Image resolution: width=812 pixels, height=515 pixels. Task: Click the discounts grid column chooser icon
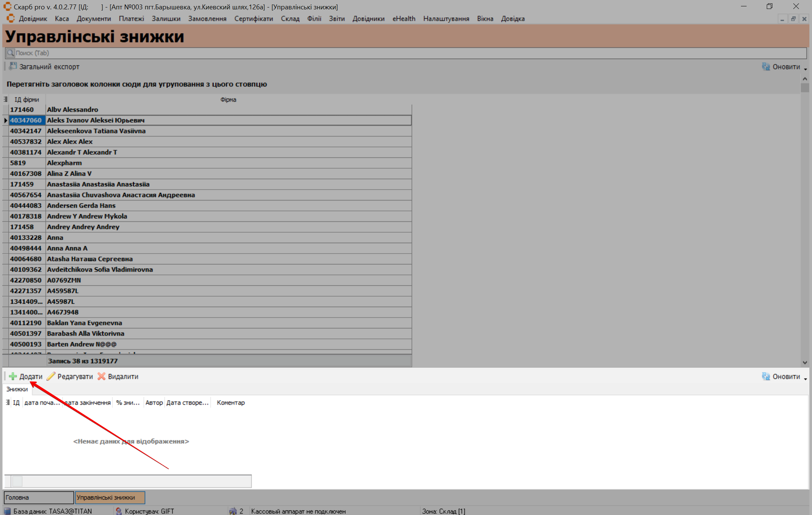click(8, 402)
